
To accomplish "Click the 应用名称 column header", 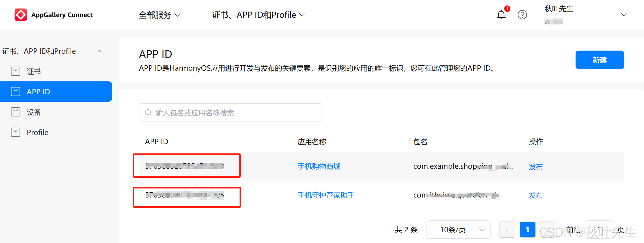I will (x=312, y=142).
